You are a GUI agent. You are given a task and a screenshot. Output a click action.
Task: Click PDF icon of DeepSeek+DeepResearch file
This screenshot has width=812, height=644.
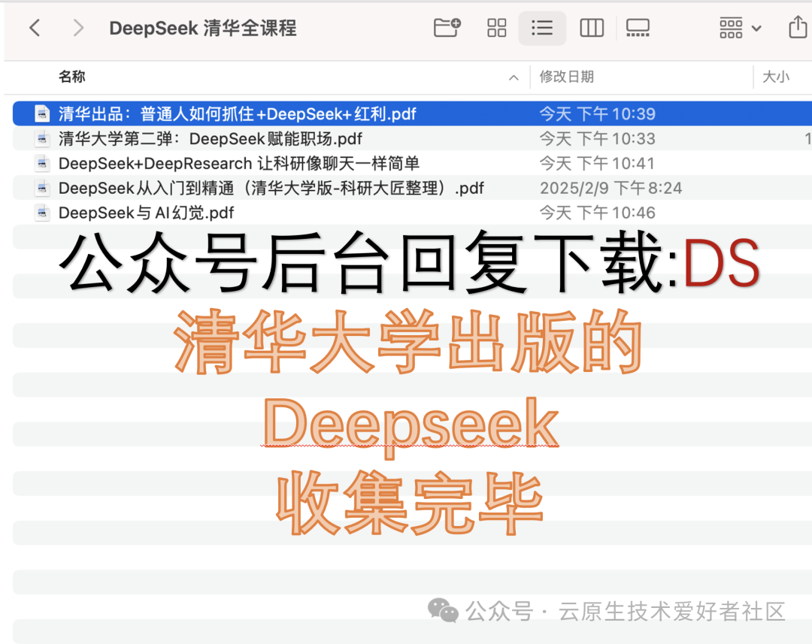click(42, 163)
